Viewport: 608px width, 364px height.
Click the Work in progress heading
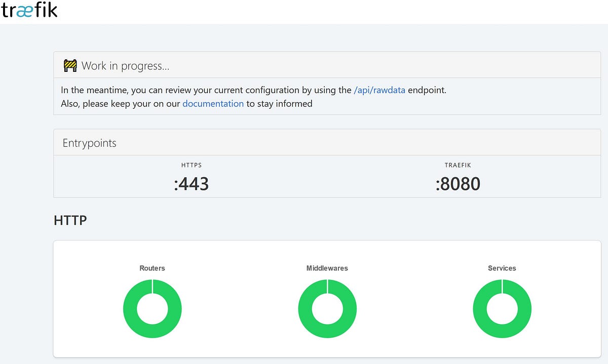point(125,66)
